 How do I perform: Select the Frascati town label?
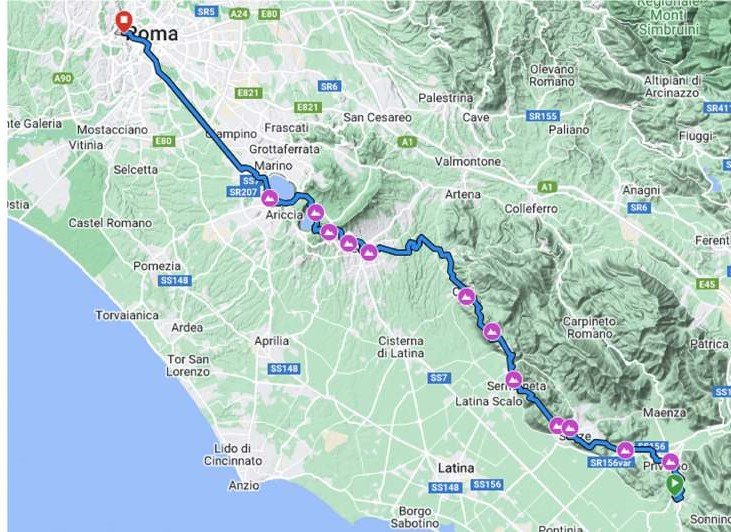click(286, 128)
